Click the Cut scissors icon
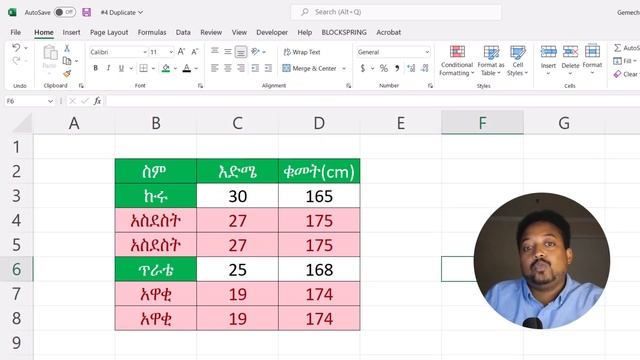The width and height of the screenshot is (640, 360). (x=67, y=48)
